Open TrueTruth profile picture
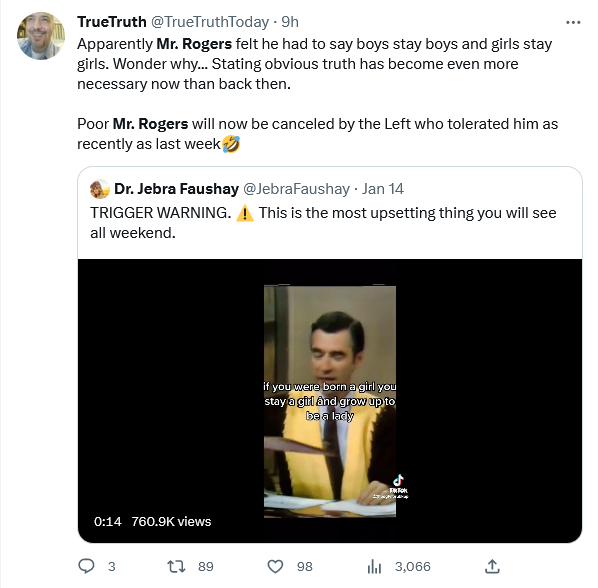Viewport: 598px width, 588px height. click(x=41, y=36)
